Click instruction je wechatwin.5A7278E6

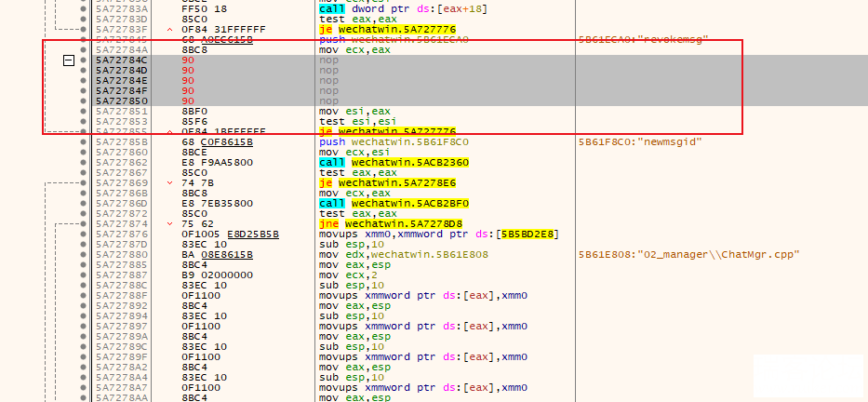tap(388, 182)
